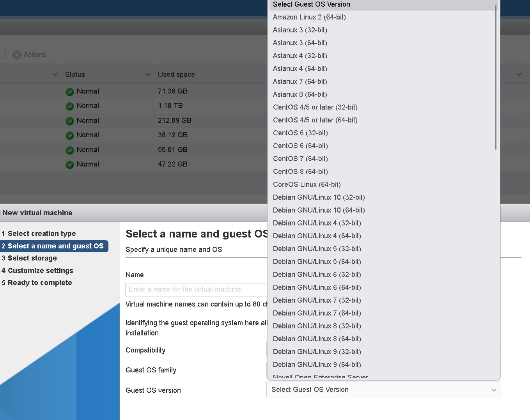
Task: Select Asianux 3 (32-bit) option
Action: (300, 30)
